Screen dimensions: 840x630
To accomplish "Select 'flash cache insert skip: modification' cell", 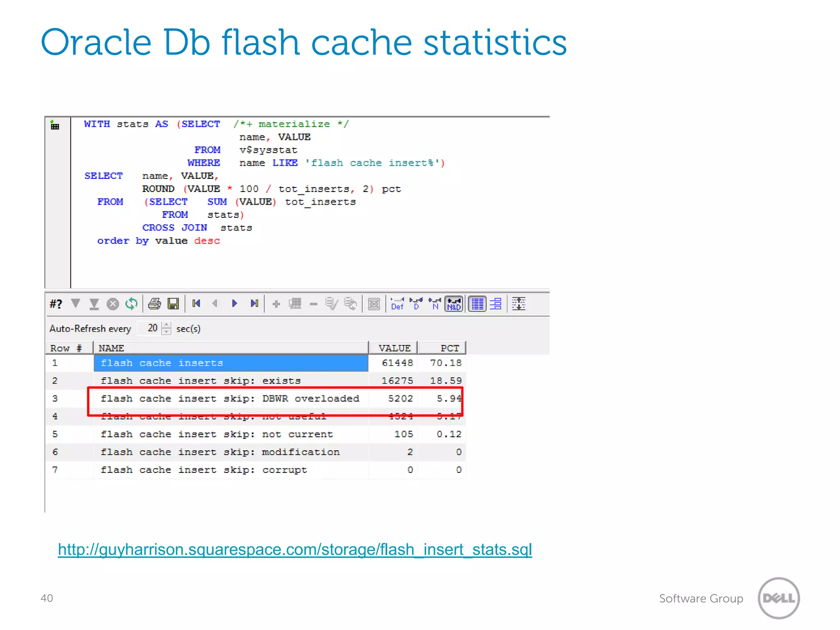I will tap(231, 452).
